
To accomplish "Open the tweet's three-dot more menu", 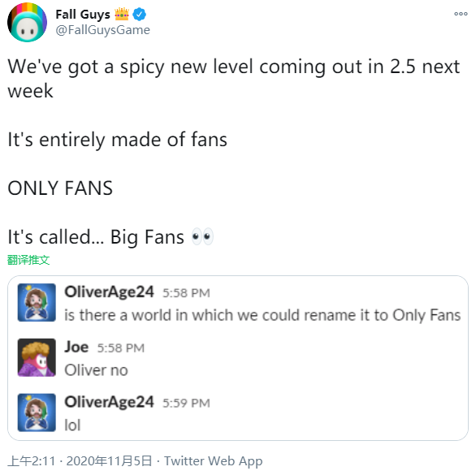I will [x=461, y=14].
